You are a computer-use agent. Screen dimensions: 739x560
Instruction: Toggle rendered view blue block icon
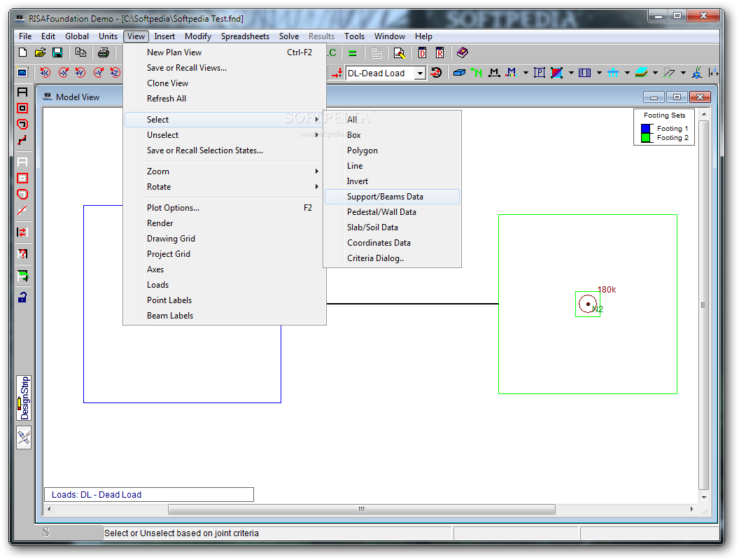(x=459, y=73)
